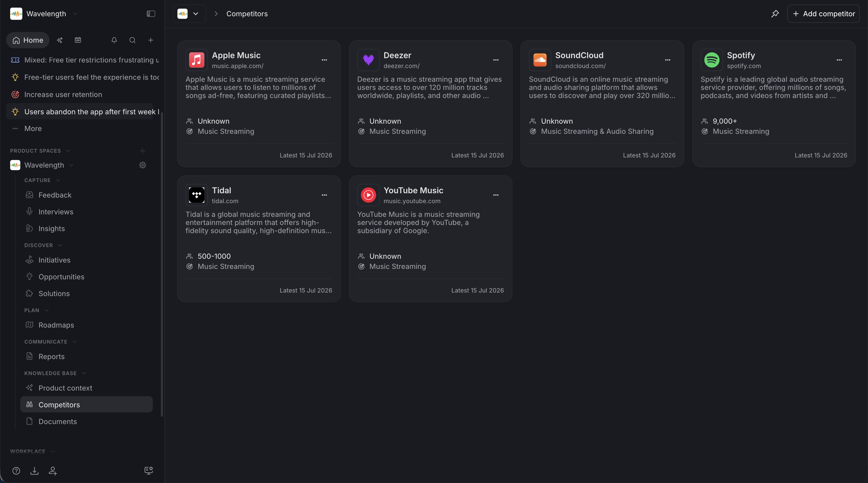Viewport: 868px width, 483px height.
Task: Open 'Increase user retention' recent item
Action: (x=79, y=95)
